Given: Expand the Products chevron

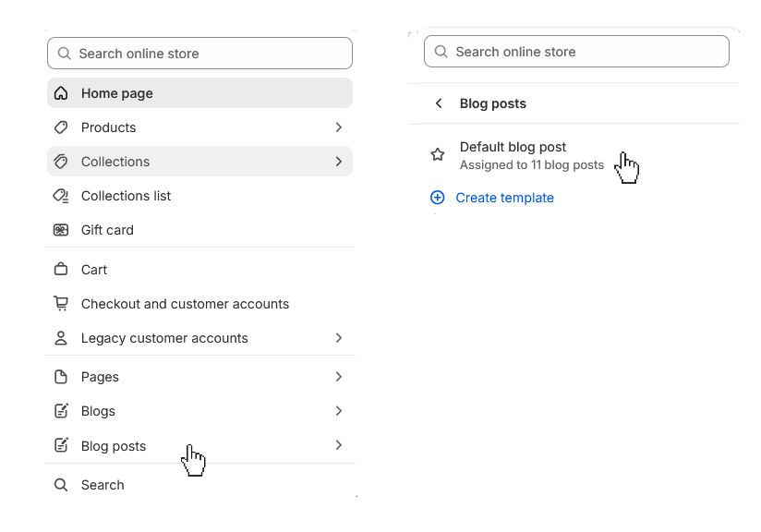Looking at the screenshot, I should [339, 127].
